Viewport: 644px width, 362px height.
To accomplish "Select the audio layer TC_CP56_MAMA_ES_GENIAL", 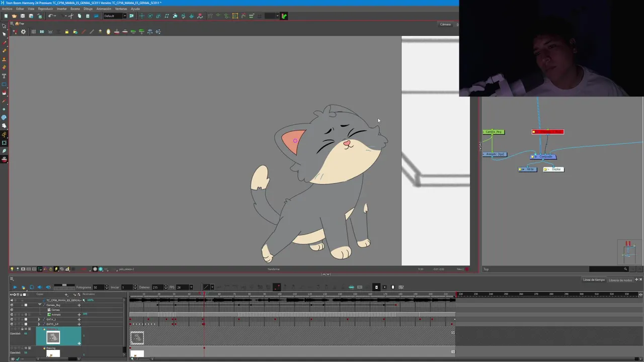I will click(63, 300).
